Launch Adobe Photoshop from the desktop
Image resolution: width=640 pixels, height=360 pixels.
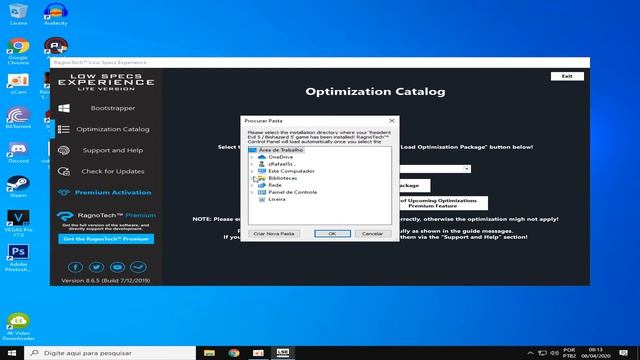point(18,258)
